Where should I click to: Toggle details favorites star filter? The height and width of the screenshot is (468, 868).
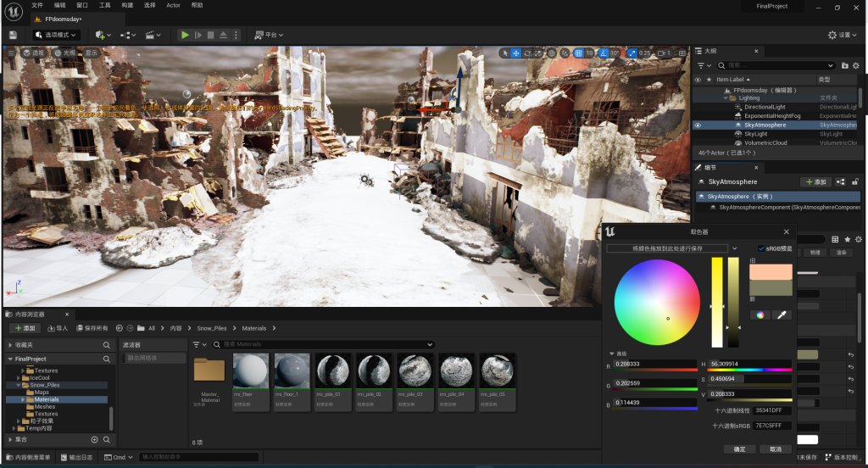(x=847, y=239)
